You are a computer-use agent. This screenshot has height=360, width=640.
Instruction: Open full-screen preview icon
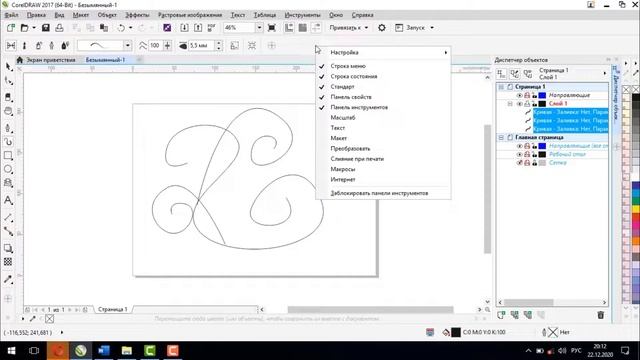click(271, 28)
